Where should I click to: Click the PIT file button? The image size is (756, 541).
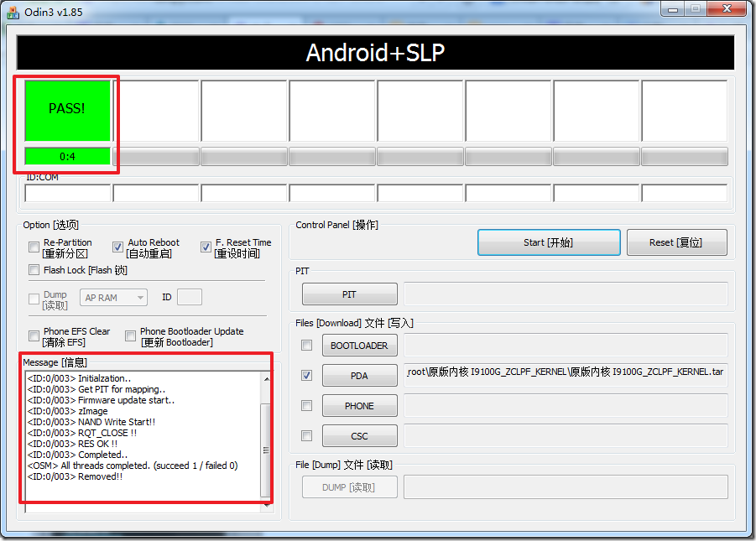click(350, 294)
